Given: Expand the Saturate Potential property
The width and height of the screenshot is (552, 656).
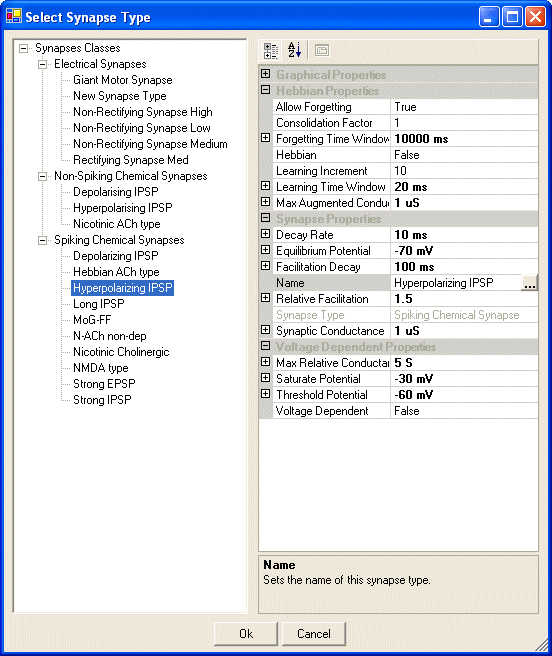Looking at the screenshot, I should click(265, 378).
